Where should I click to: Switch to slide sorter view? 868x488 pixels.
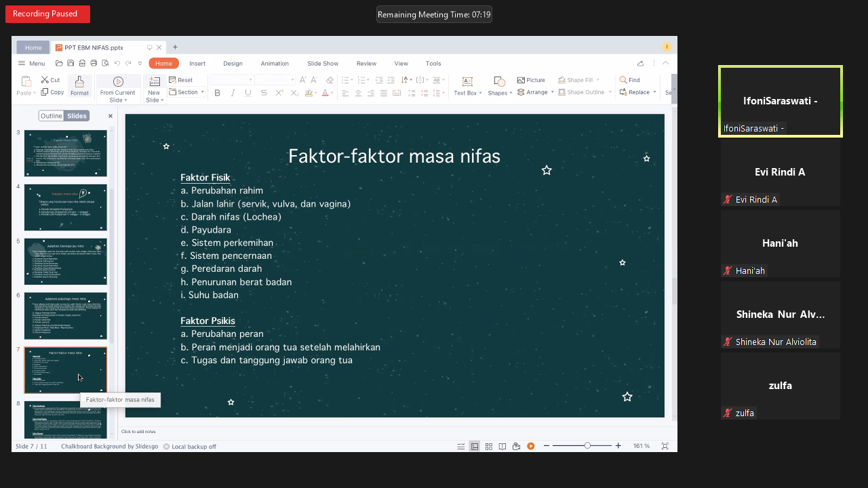(x=488, y=446)
